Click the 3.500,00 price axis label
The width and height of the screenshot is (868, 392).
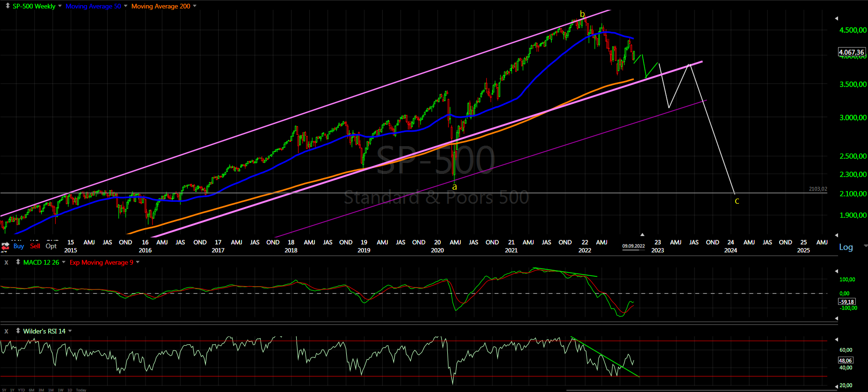coord(853,84)
